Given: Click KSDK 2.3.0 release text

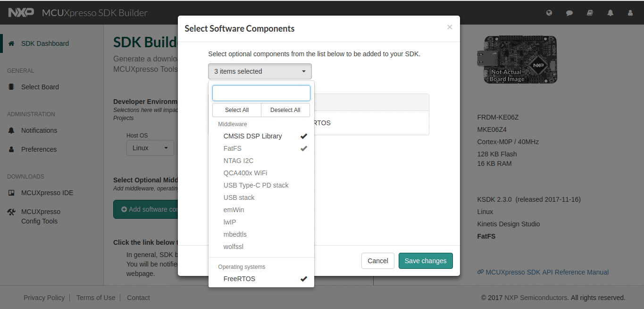Looking at the screenshot, I should click(x=529, y=199).
